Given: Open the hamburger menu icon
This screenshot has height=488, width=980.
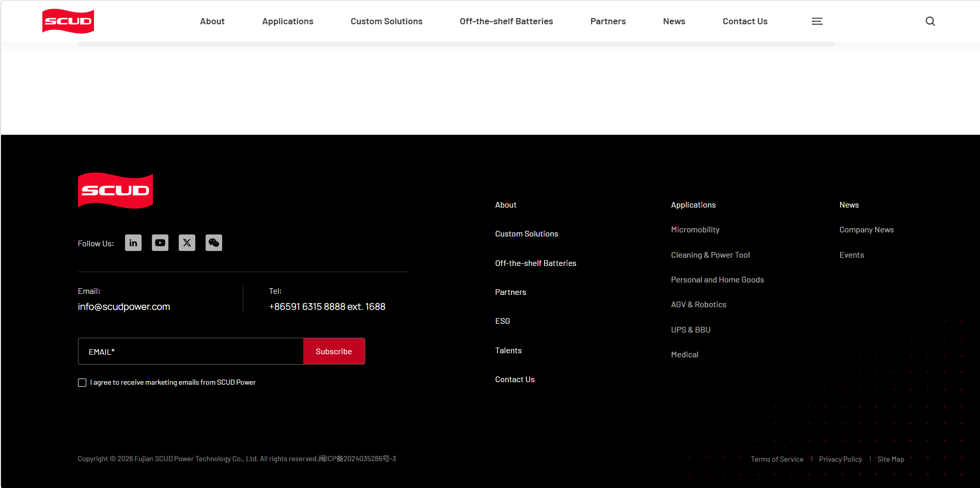Looking at the screenshot, I should (x=817, y=21).
